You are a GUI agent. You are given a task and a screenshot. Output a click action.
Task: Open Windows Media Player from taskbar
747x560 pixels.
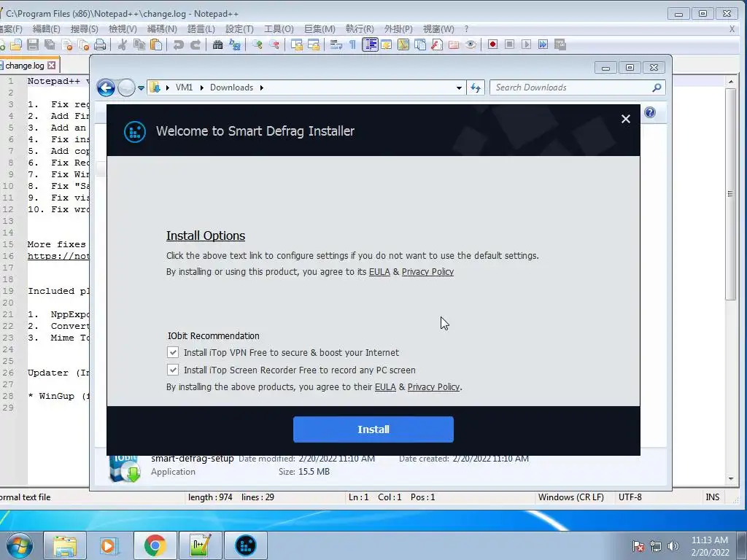click(x=109, y=545)
